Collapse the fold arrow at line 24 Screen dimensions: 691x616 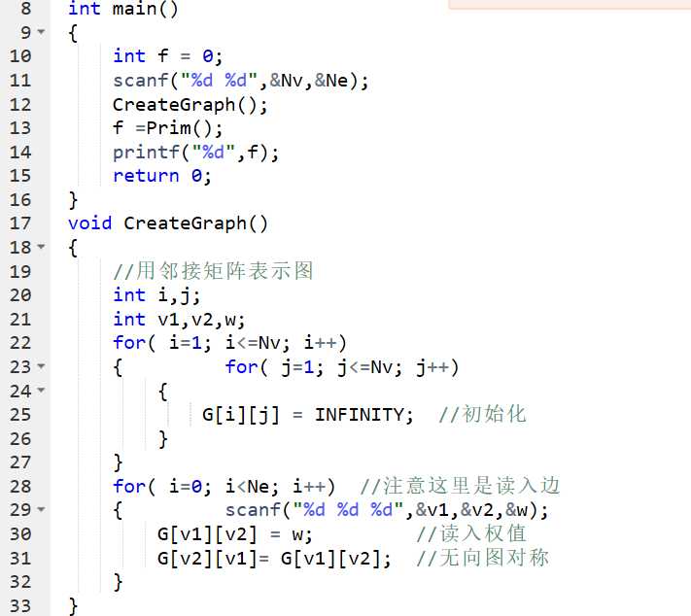click(x=41, y=390)
